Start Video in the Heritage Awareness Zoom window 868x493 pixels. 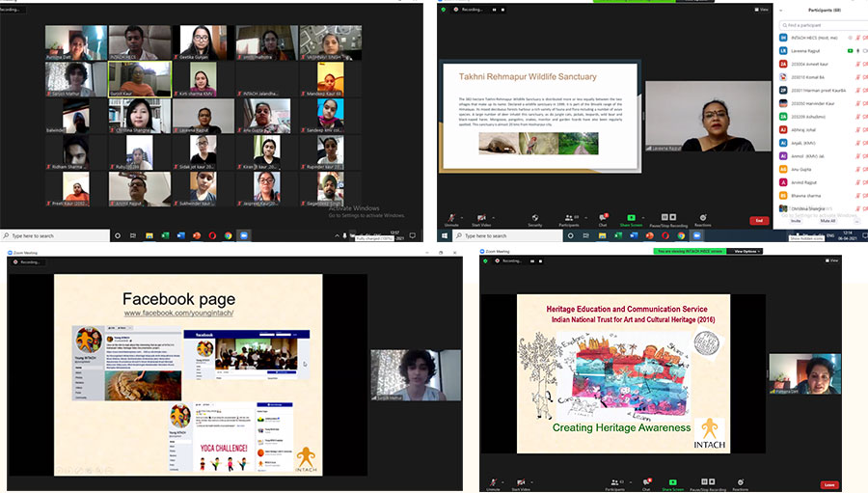(x=521, y=484)
